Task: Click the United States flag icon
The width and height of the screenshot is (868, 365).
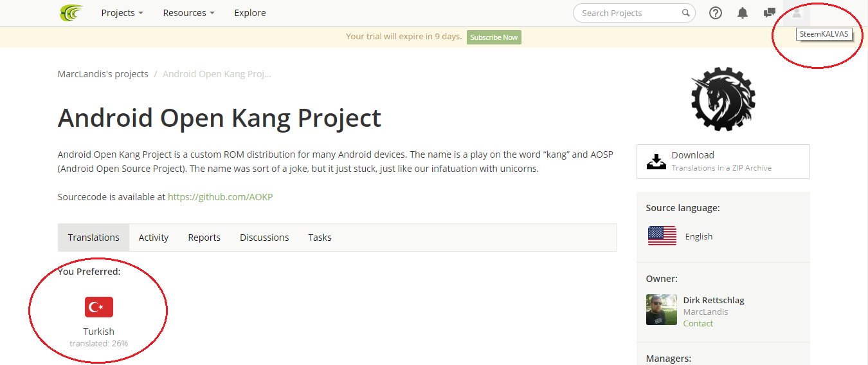Action: pyautogui.click(x=662, y=236)
